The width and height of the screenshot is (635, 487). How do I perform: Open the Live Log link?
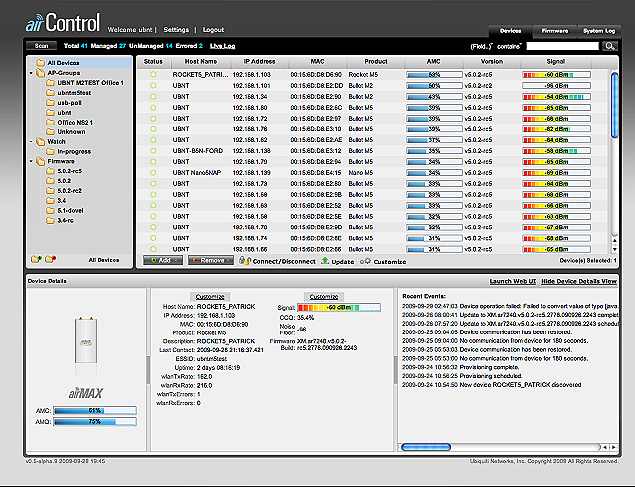click(x=222, y=46)
